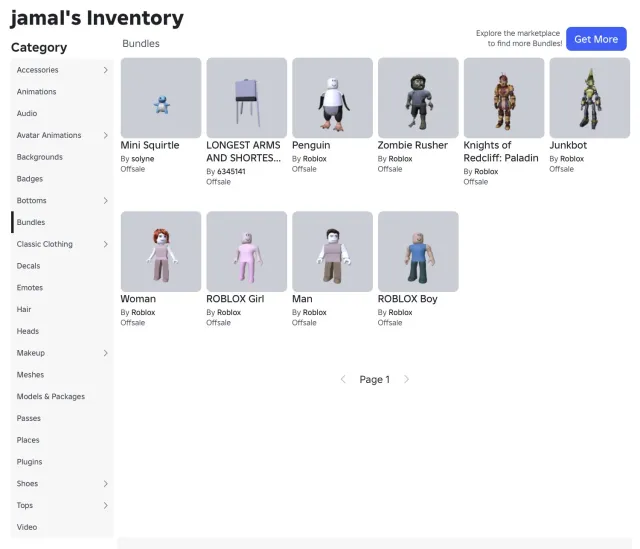Go to next page arrow
640x549 pixels.
pyautogui.click(x=406, y=379)
